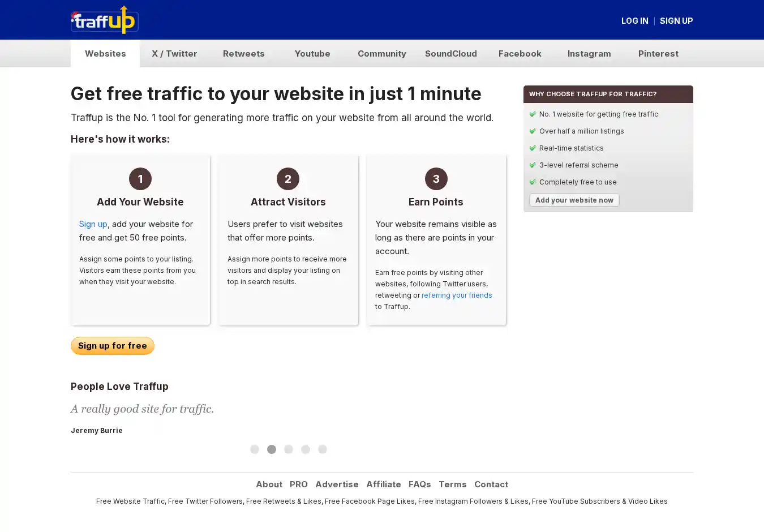Open the Websites tab
The height and width of the screenshot is (532, 764).
tap(105, 54)
